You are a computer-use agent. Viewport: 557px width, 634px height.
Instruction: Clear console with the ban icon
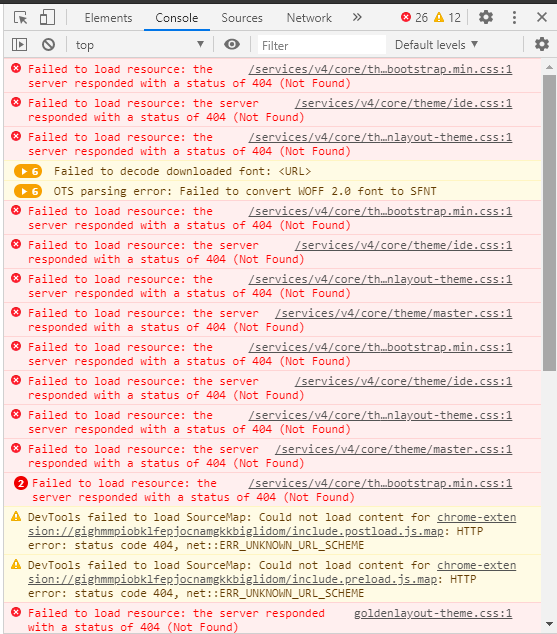pyautogui.click(x=49, y=44)
